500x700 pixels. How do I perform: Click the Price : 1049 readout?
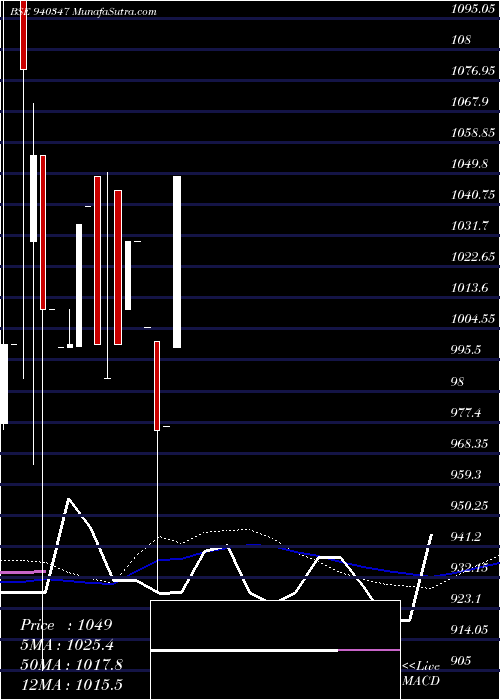(66, 625)
